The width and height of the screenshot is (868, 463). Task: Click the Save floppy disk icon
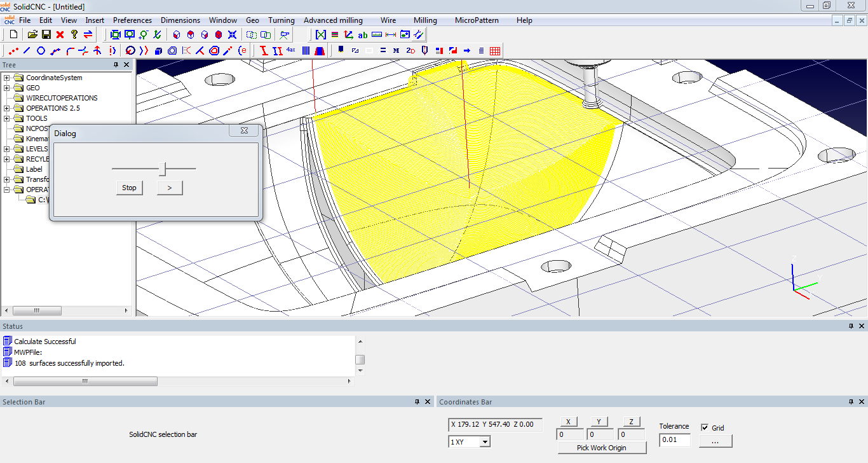point(46,34)
